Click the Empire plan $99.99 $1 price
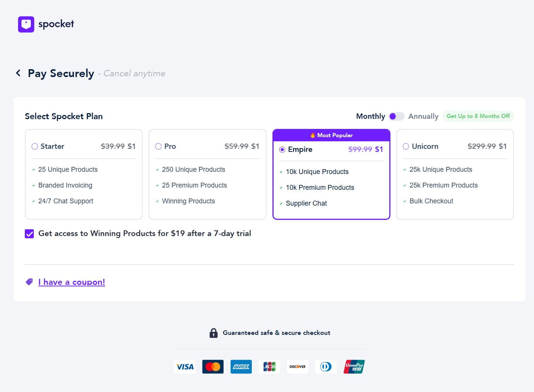The width and height of the screenshot is (534, 392). pyautogui.click(x=366, y=149)
